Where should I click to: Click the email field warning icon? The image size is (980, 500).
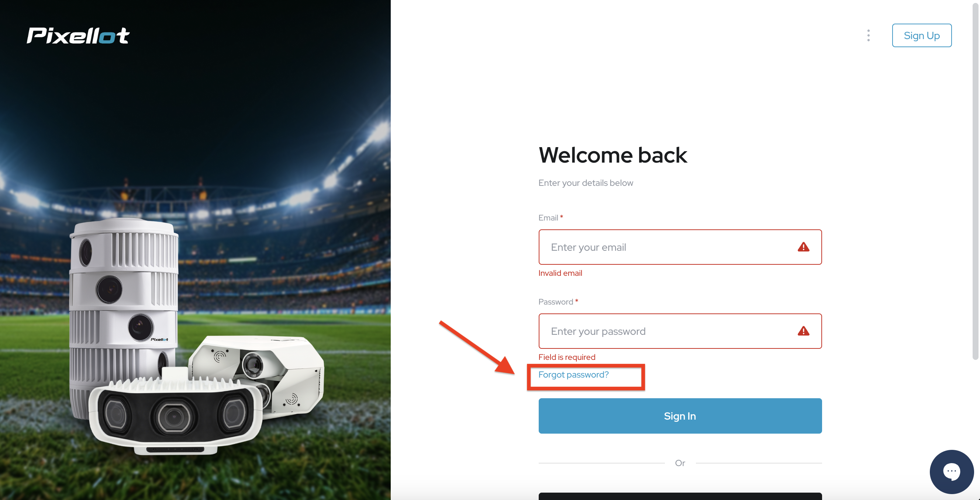(x=803, y=247)
